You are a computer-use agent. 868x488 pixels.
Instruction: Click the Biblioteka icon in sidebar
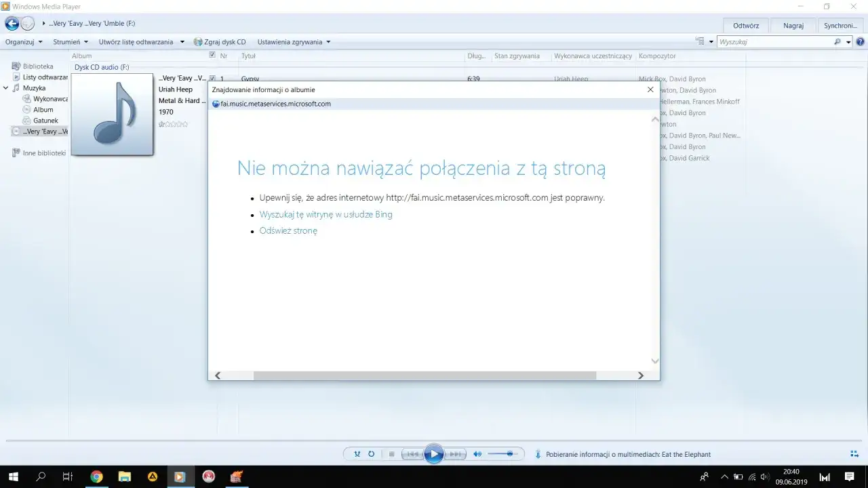17,66
